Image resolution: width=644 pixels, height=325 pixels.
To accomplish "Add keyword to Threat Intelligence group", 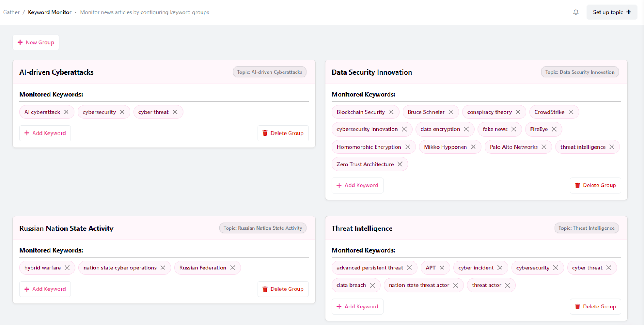I will pos(357,307).
